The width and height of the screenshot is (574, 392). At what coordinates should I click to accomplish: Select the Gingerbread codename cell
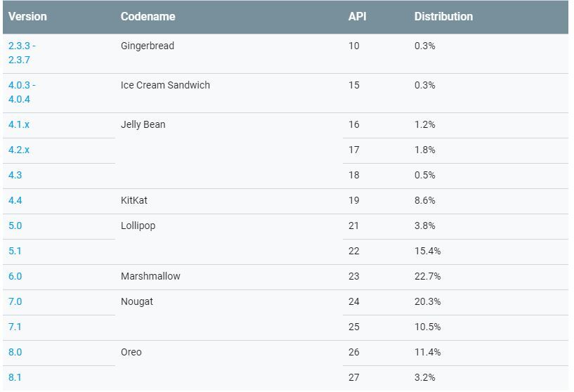pos(148,46)
